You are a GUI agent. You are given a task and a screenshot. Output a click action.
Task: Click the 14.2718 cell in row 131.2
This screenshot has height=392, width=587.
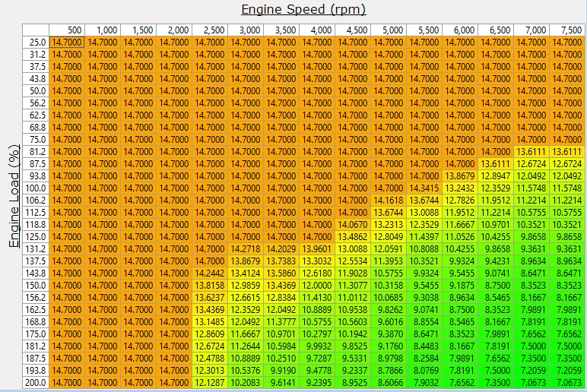coord(246,249)
